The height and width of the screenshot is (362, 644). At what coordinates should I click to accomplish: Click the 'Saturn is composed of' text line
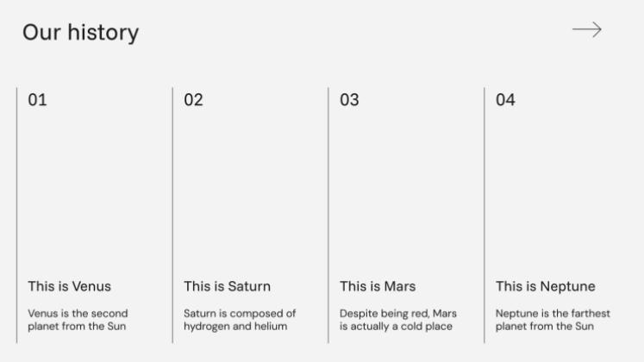pos(240,314)
